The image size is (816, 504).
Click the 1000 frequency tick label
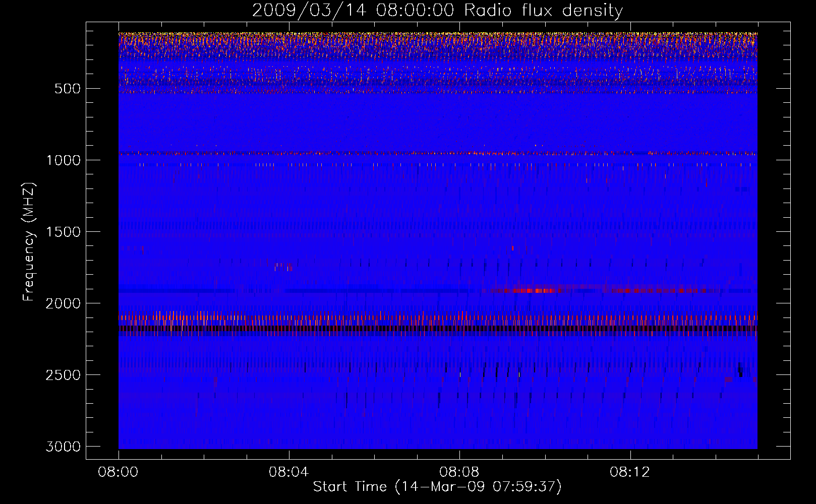(64, 160)
